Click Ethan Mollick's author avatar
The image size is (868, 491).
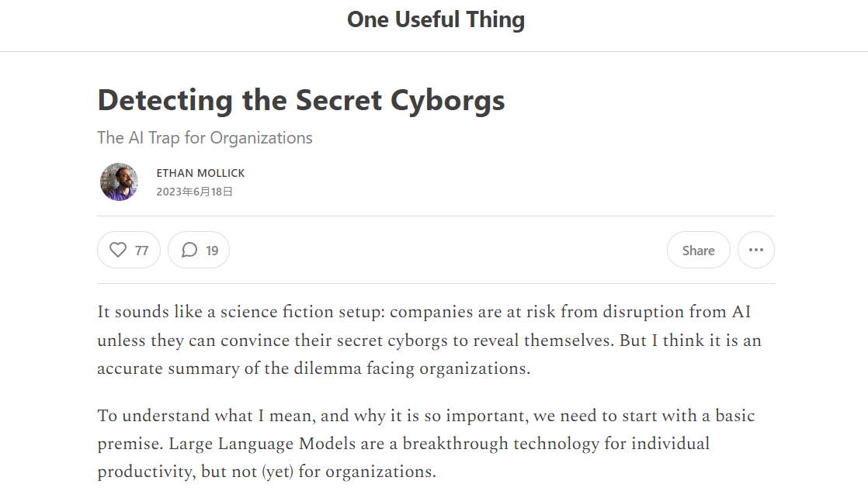(x=119, y=182)
